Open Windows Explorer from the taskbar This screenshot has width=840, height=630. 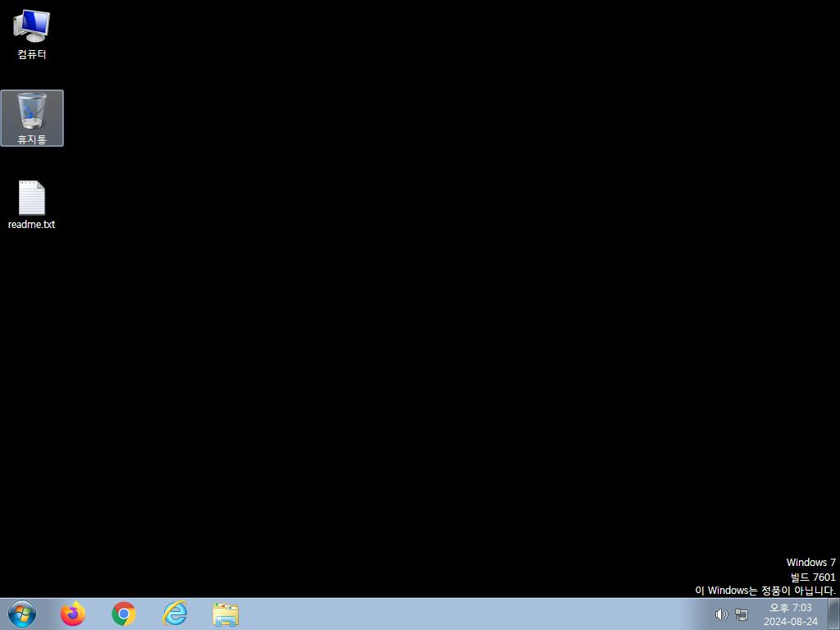[226, 614]
